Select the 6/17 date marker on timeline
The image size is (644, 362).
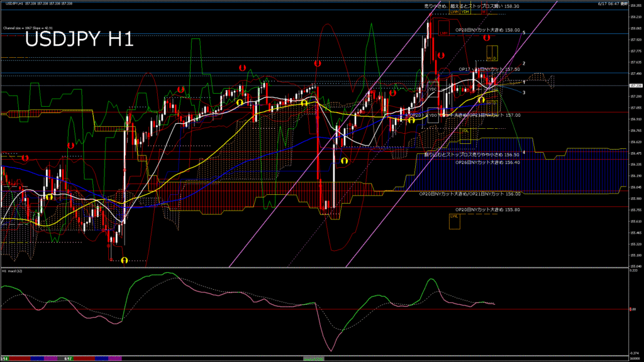[69, 358]
